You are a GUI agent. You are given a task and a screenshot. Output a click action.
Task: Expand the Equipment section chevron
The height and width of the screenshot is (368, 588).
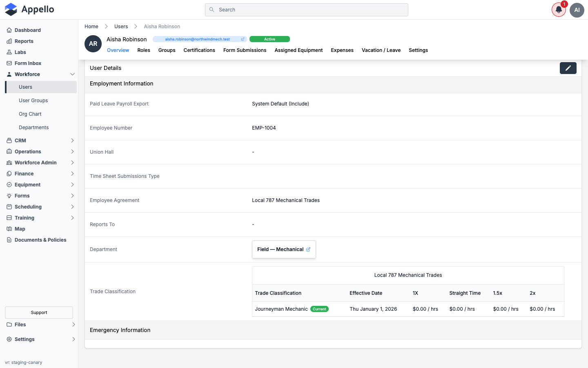(x=72, y=185)
